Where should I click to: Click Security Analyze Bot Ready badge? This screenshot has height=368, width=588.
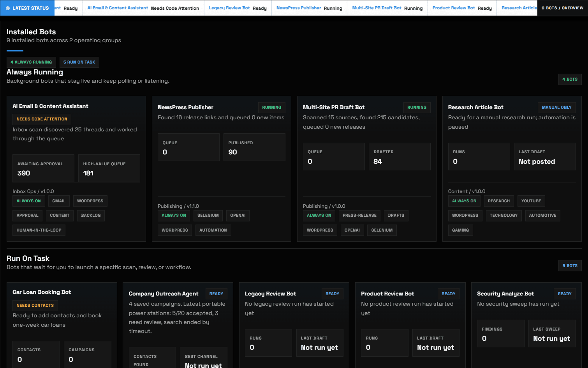coord(564,294)
